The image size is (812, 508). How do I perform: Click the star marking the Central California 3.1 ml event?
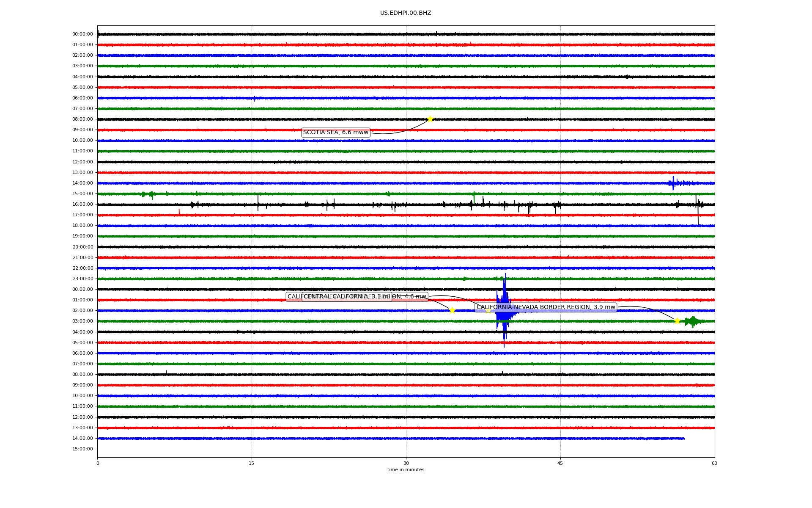pyautogui.click(x=452, y=310)
